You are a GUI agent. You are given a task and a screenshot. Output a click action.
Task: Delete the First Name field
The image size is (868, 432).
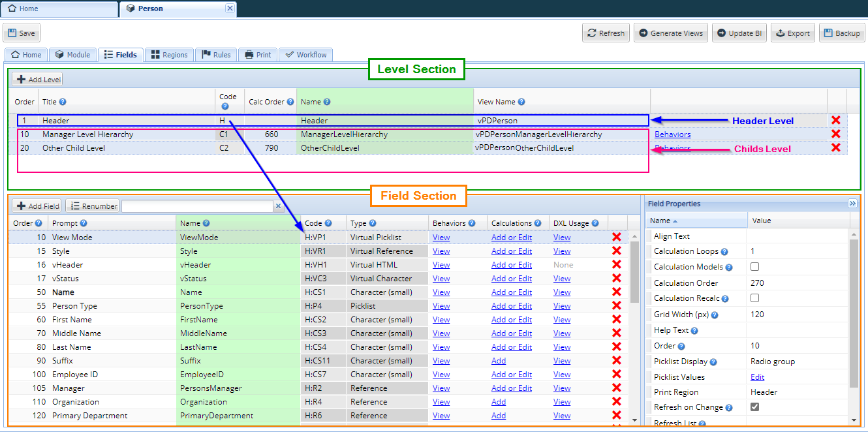tap(616, 320)
